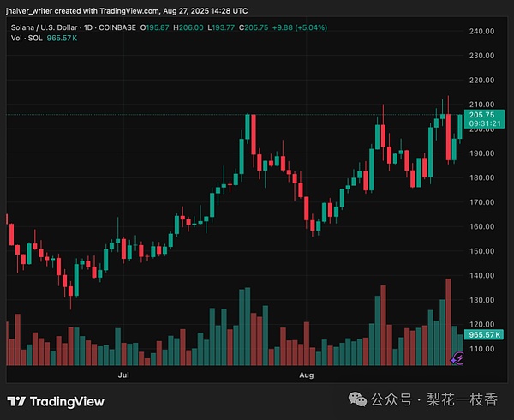
Task: Click the current price label 205.75
Action: tap(481, 115)
